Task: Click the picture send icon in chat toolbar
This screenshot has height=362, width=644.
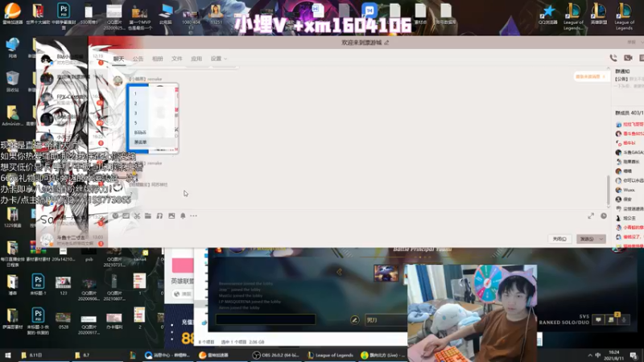Action: (171, 216)
